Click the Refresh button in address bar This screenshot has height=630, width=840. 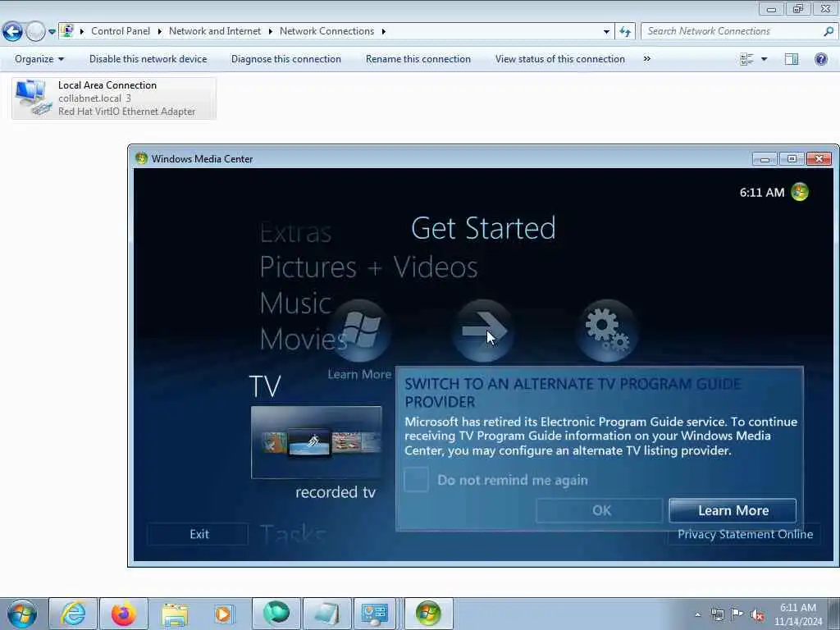(x=624, y=32)
